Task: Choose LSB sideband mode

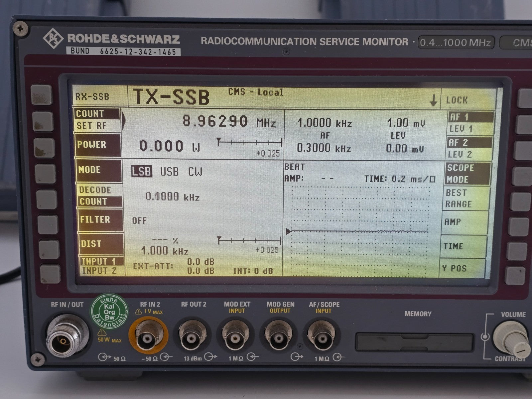Action: pos(142,171)
